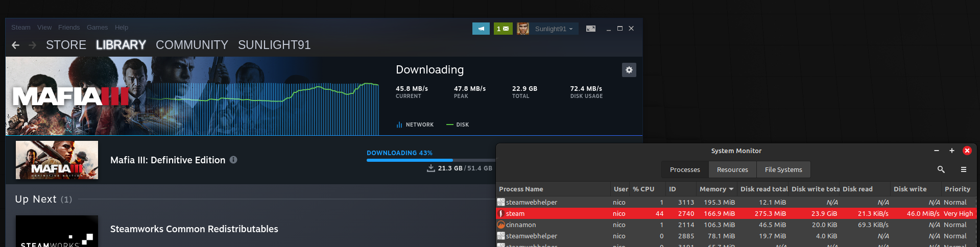Switch to the Resources tab in System Monitor
This screenshot has height=247, width=980.
(x=732, y=169)
